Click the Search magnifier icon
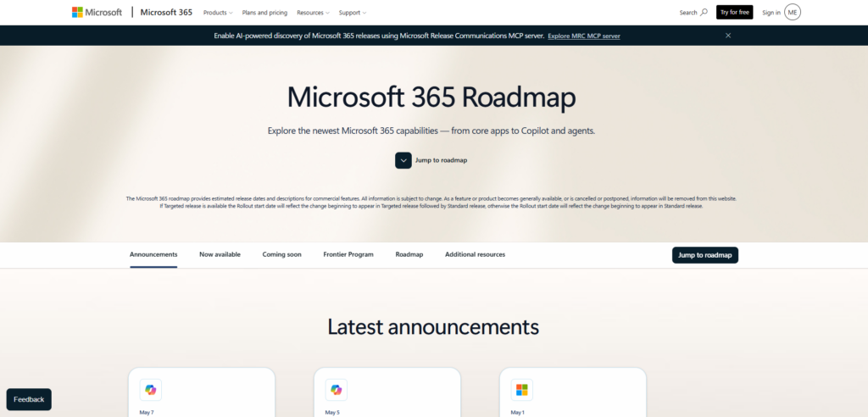The image size is (868, 417). coord(704,12)
